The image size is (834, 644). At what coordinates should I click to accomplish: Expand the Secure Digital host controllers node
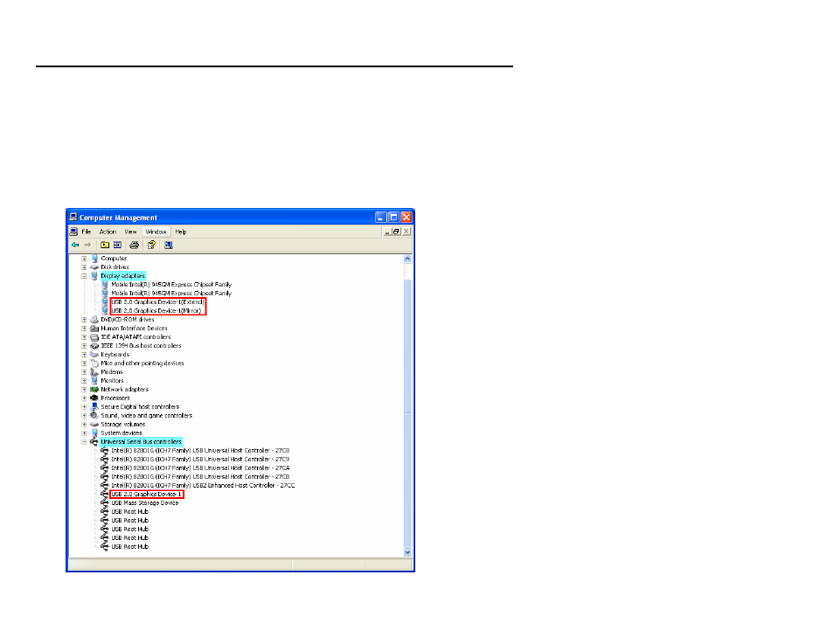[x=84, y=407]
